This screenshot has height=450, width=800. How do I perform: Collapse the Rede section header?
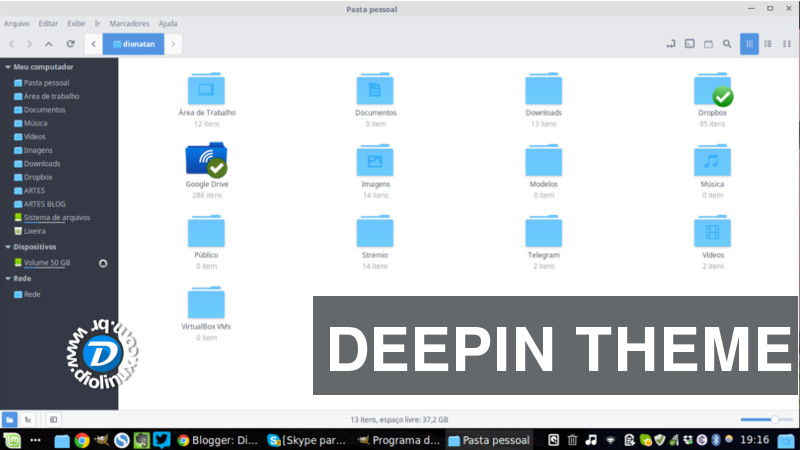8,279
